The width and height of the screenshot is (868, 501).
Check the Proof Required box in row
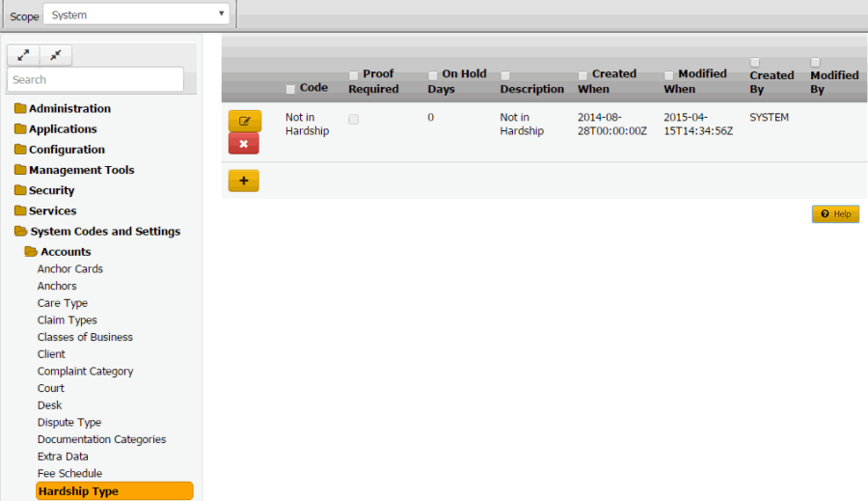click(354, 119)
